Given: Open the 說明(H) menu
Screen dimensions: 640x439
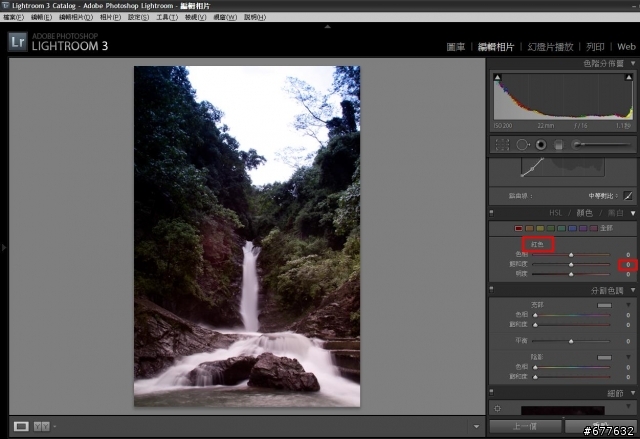Looking at the screenshot, I should (x=255, y=17).
